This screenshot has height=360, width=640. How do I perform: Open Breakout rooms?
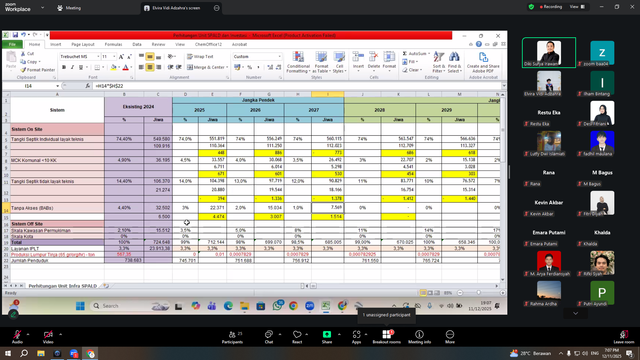(x=387, y=337)
